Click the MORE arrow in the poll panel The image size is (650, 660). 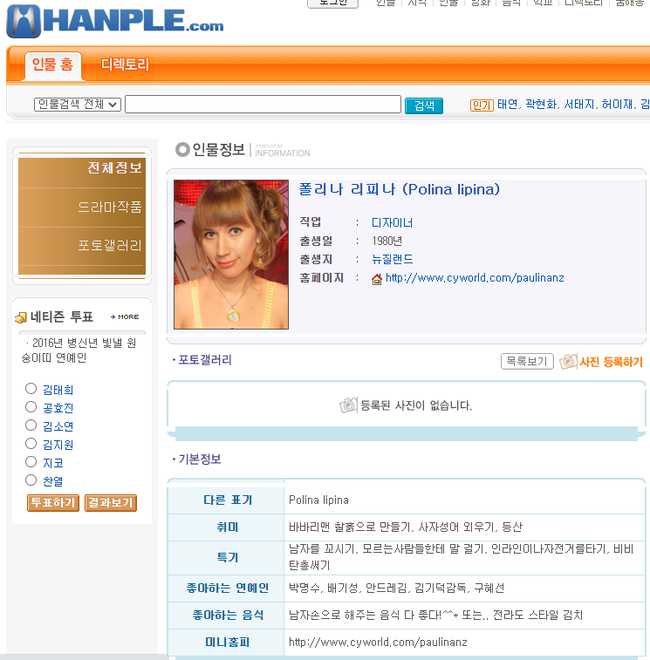pos(125,317)
